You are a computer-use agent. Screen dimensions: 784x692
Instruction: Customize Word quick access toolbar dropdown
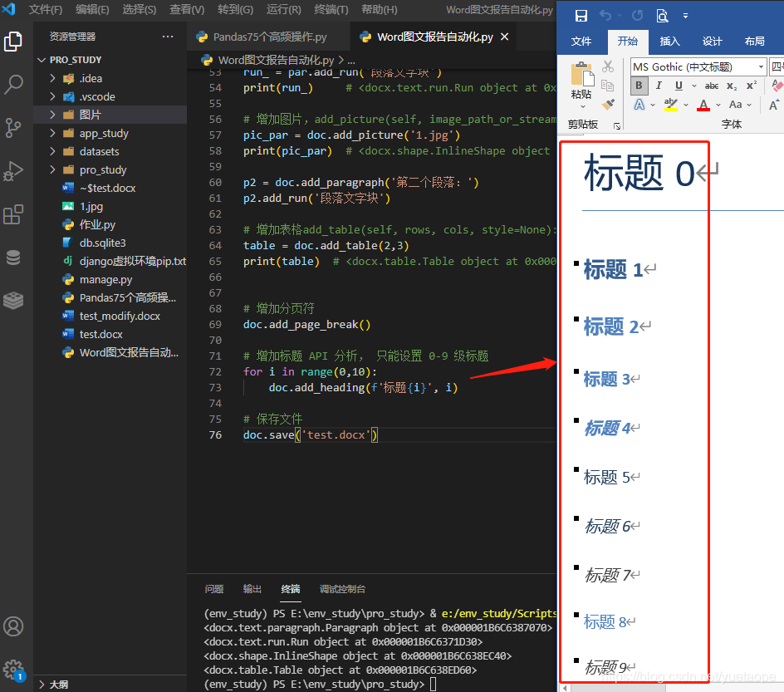click(685, 16)
